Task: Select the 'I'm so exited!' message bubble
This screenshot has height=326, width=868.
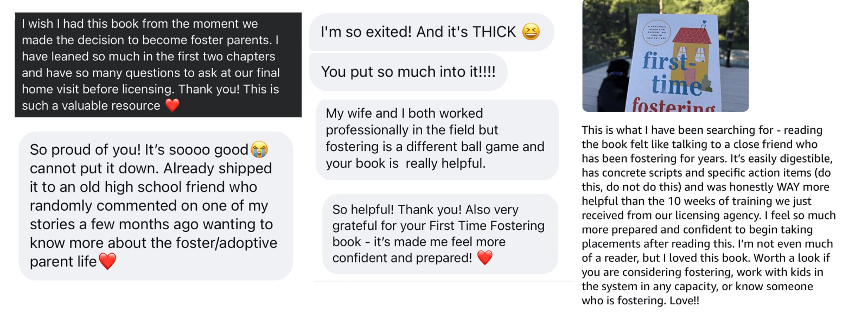Action: pyautogui.click(x=431, y=32)
